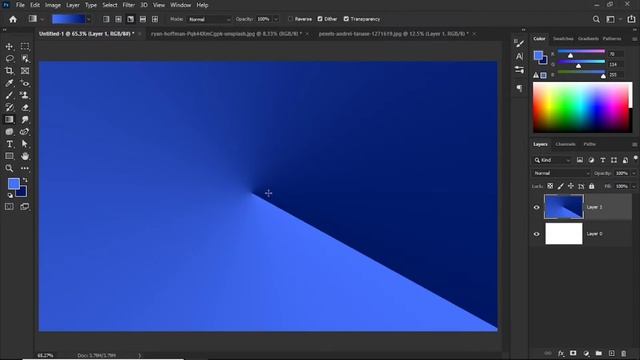Delete layer with trash icon

click(x=624, y=353)
